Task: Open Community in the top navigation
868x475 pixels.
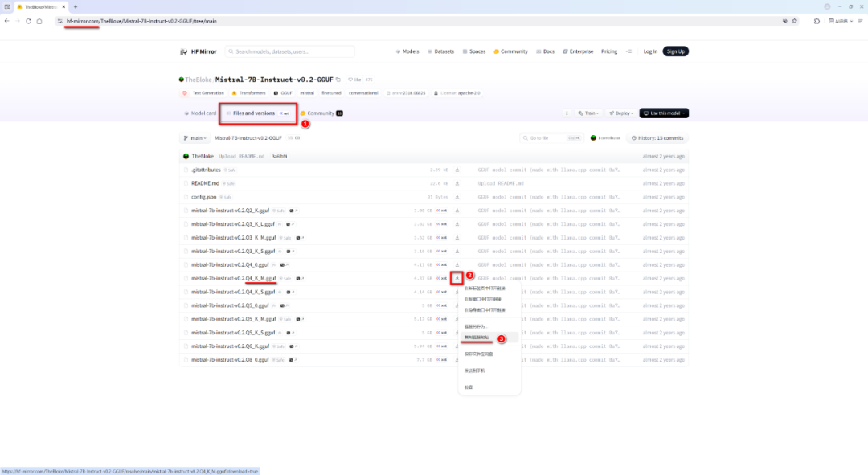Action: (511, 51)
